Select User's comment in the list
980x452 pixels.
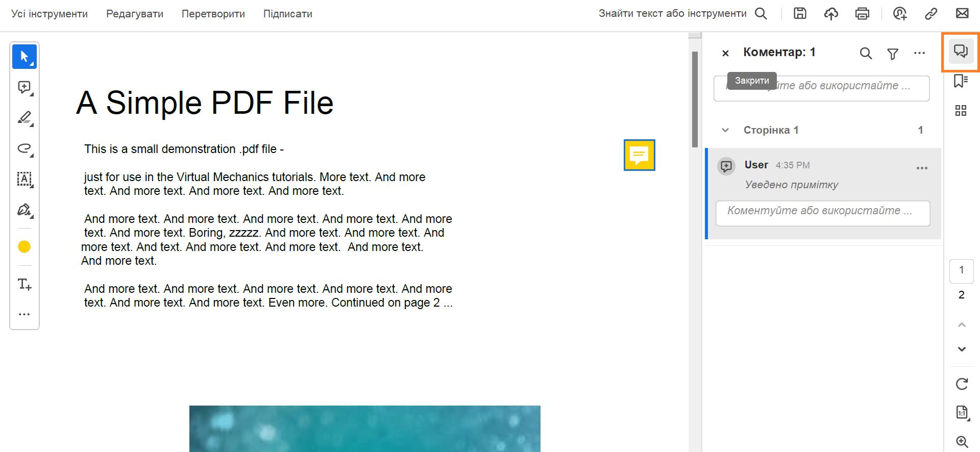pyautogui.click(x=823, y=193)
